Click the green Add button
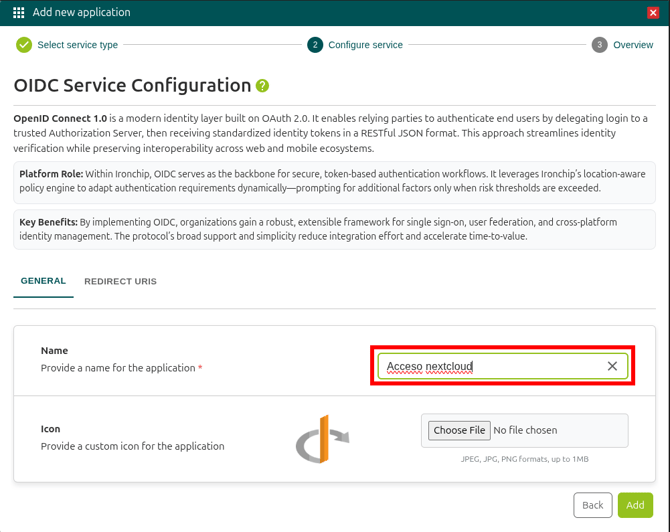This screenshot has height=532, width=670. click(635, 505)
